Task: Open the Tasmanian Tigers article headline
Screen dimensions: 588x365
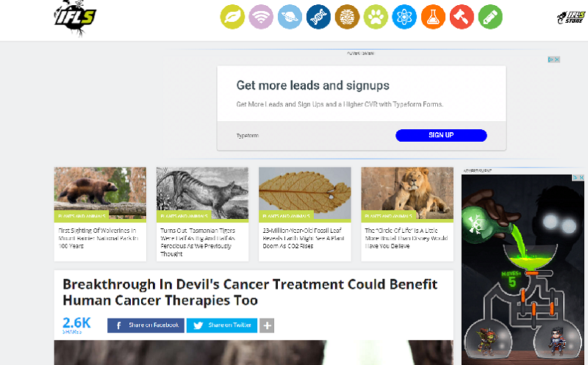Action: point(198,242)
